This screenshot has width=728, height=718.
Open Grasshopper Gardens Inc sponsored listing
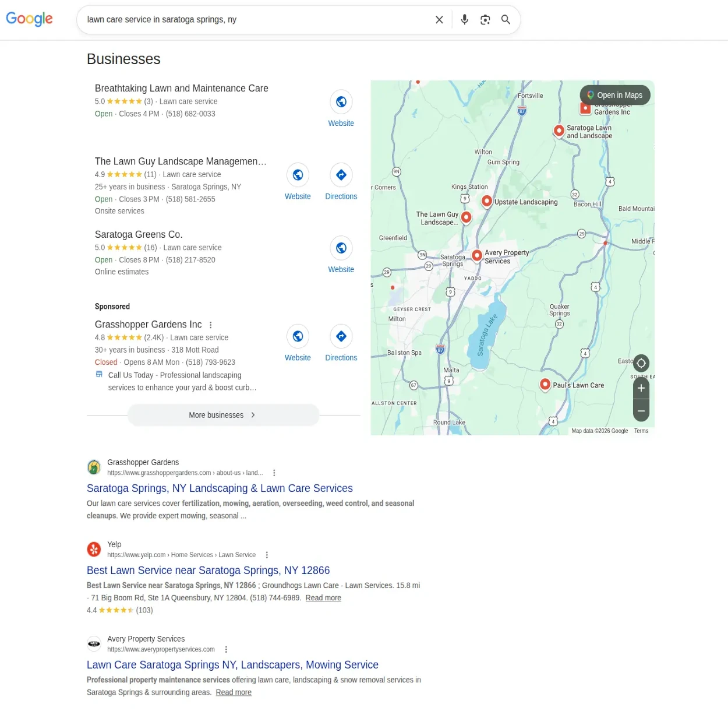point(149,325)
